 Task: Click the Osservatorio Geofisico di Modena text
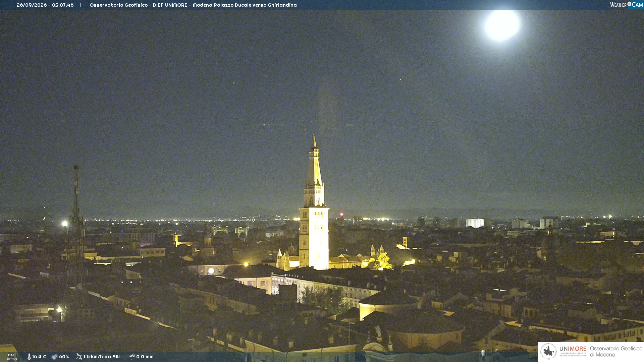(616, 352)
